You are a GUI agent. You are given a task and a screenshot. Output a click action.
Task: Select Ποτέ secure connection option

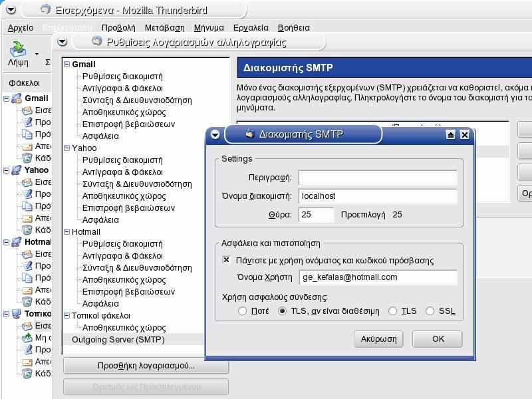tap(242, 311)
